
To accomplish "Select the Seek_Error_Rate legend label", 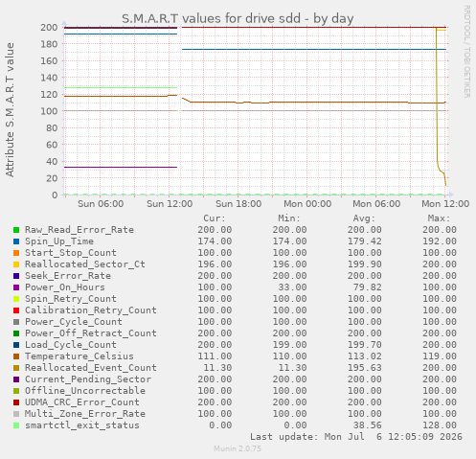I will [x=68, y=276].
